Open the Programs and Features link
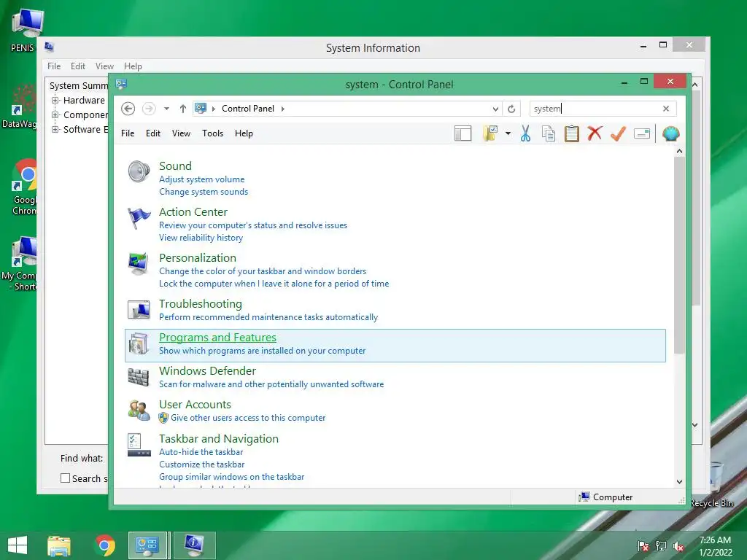Viewport: 747px width, 560px height. [x=217, y=337]
